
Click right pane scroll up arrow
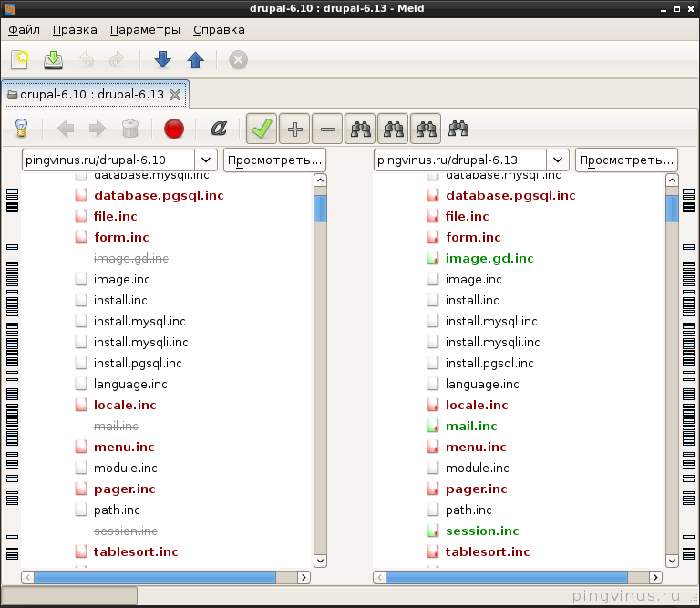(x=672, y=180)
